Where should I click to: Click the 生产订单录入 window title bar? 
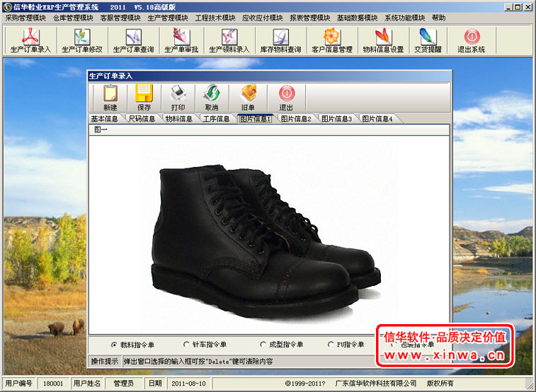pyautogui.click(x=269, y=76)
